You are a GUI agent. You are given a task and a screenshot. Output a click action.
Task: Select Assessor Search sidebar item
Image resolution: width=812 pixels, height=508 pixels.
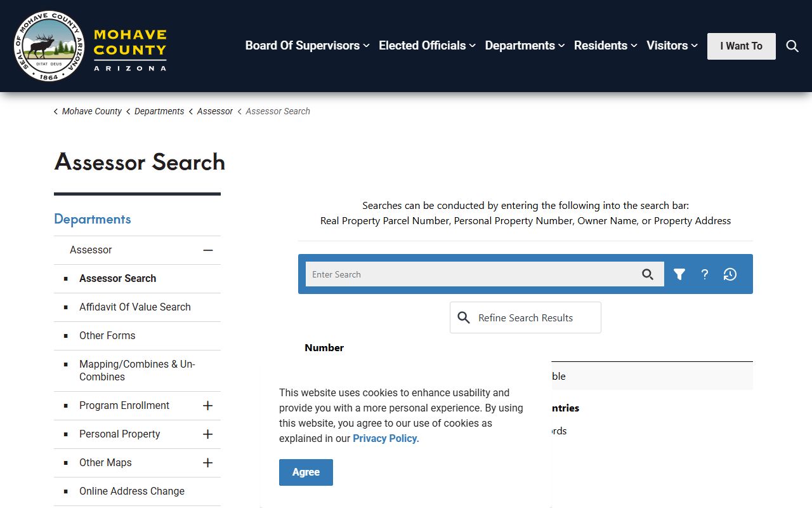click(x=117, y=278)
